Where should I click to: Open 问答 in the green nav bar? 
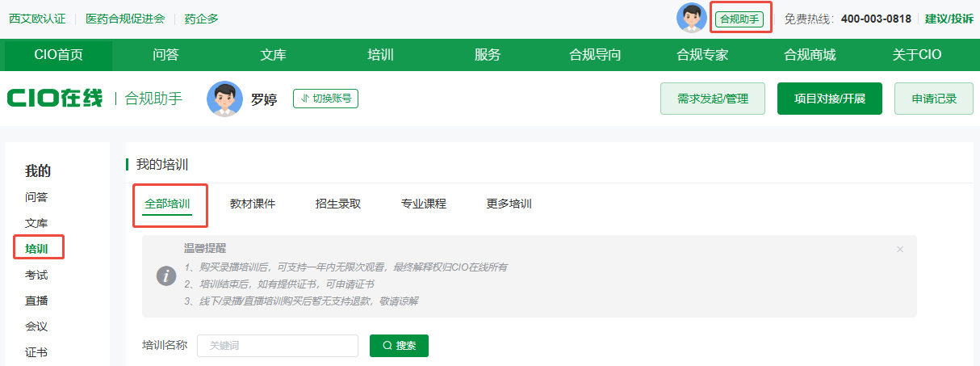click(165, 55)
